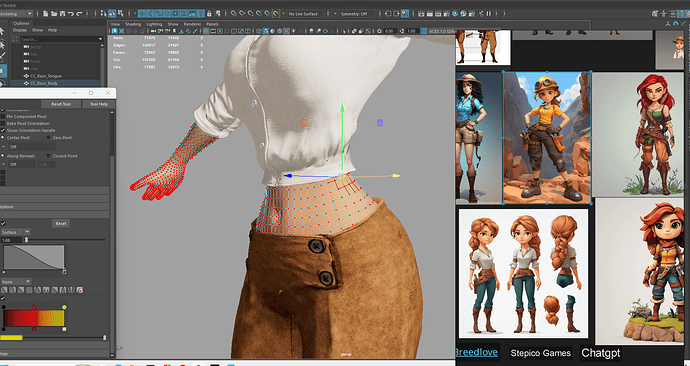Toggle the soft selection checkbox beside Reset
The width and height of the screenshot is (690, 366).
tap(3, 223)
